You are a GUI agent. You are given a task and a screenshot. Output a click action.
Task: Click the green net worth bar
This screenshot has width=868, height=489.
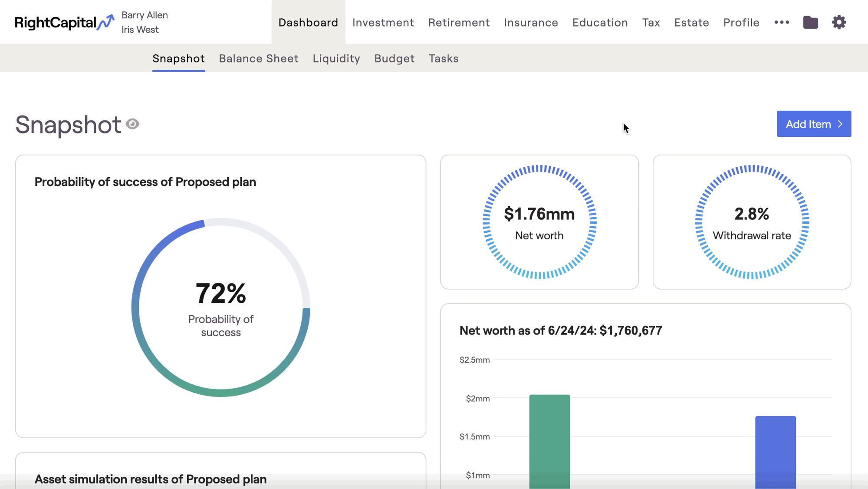(x=549, y=439)
